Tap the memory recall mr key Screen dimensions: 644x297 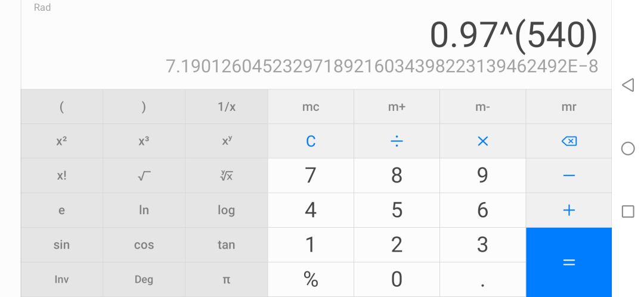click(x=569, y=107)
